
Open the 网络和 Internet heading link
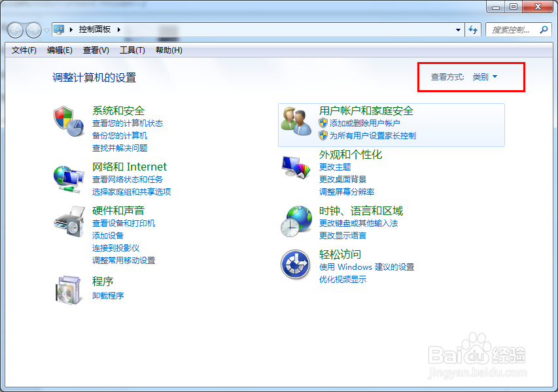pyautogui.click(x=130, y=167)
